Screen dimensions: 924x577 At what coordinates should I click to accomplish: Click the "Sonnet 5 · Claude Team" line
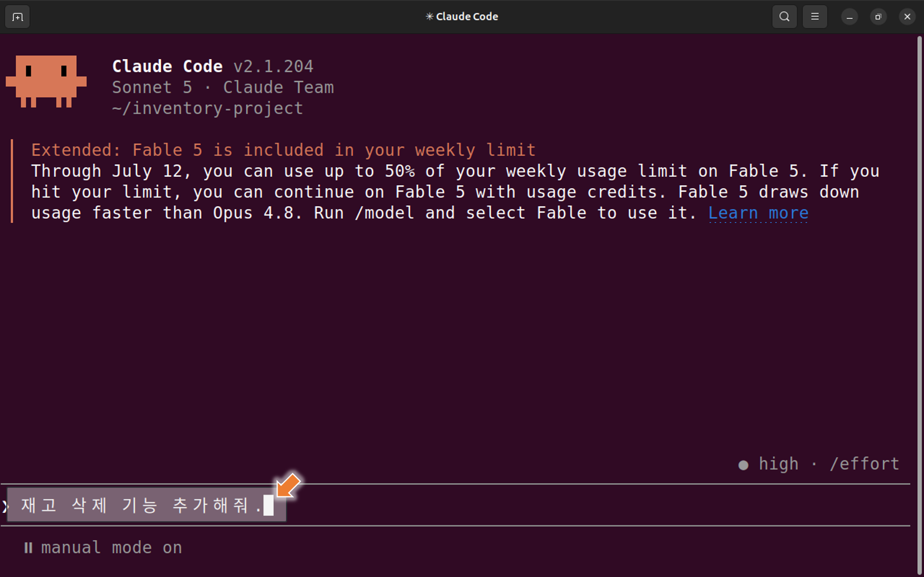(x=223, y=88)
